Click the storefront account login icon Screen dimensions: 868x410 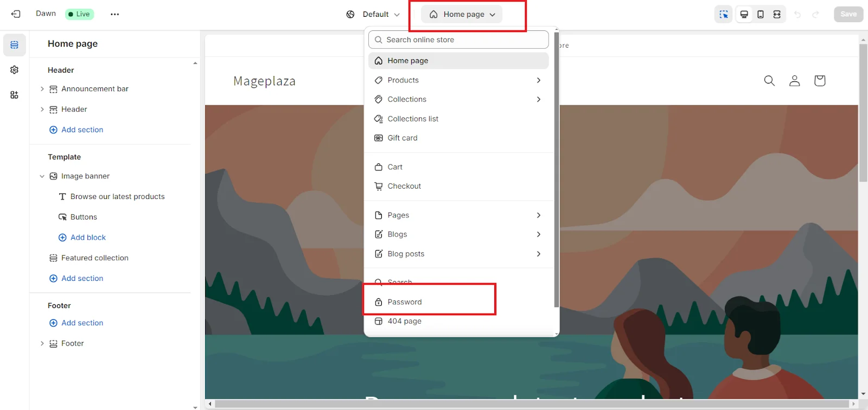tap(794, 81)
